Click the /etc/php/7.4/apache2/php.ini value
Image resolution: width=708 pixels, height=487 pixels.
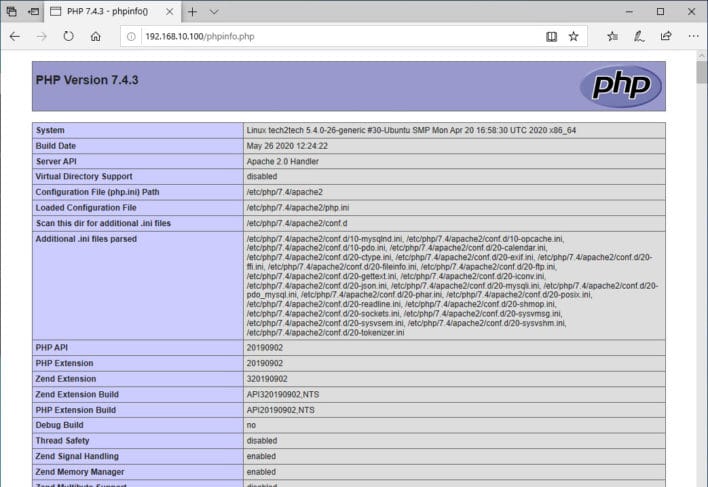coord(298,208)
